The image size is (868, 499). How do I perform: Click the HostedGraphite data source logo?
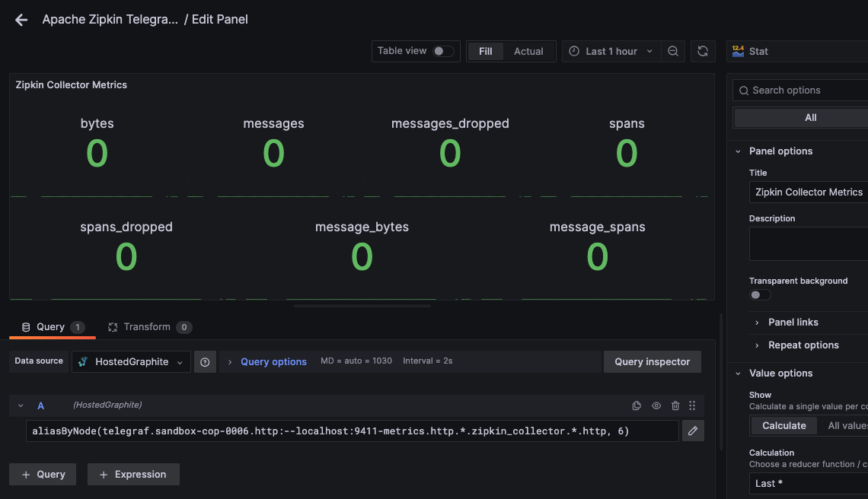pos(83,362)
